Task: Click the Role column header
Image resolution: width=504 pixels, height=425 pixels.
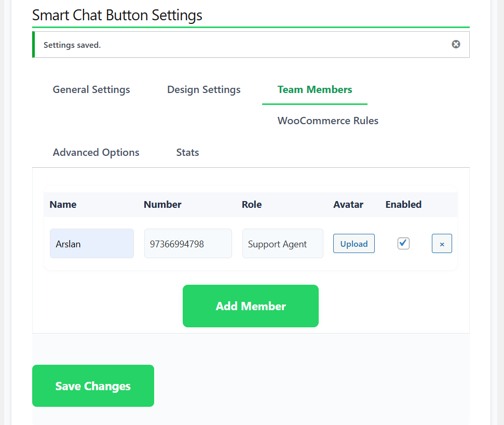Action: [252, 204]
